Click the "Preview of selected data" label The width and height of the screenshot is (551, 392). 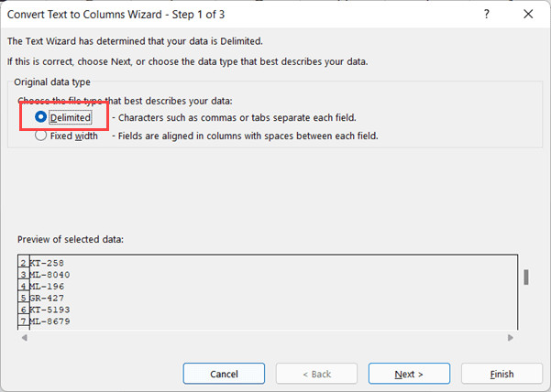pos(71,239)
